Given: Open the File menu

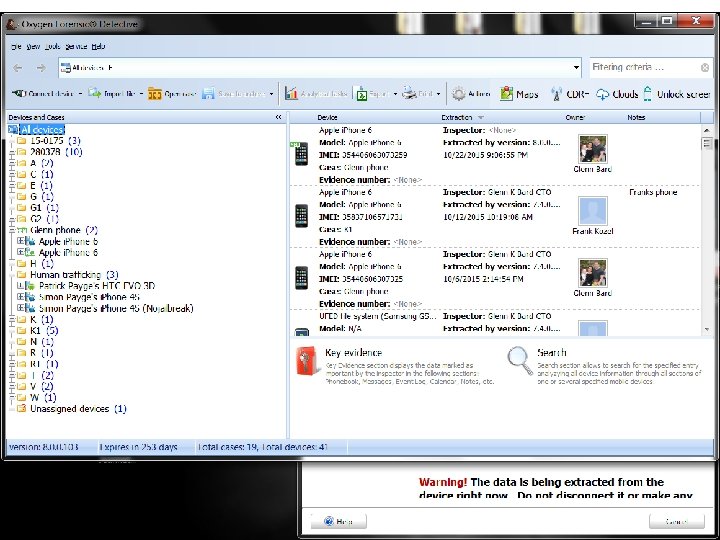Looking at the screenshot, I should (x=16, y=46).
